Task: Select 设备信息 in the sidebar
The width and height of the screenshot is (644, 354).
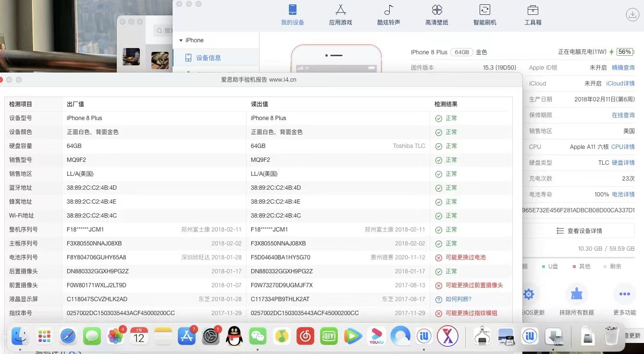Action: pos(208,58)
